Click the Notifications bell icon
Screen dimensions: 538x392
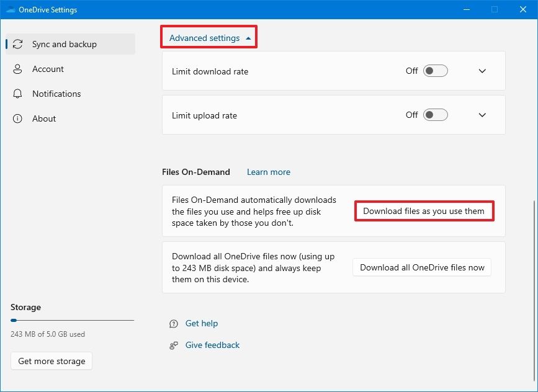(x=18, y=94)
